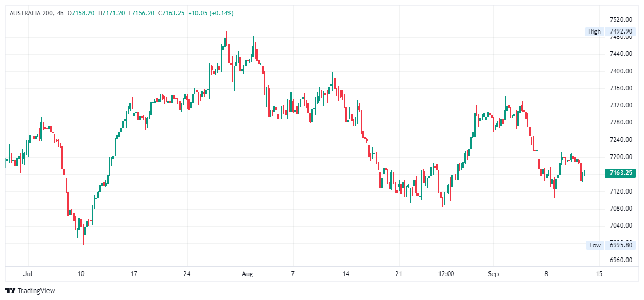Click the 7520.00 price scale level
Viewport: 644px width, 300px height.
coord(621,20)
